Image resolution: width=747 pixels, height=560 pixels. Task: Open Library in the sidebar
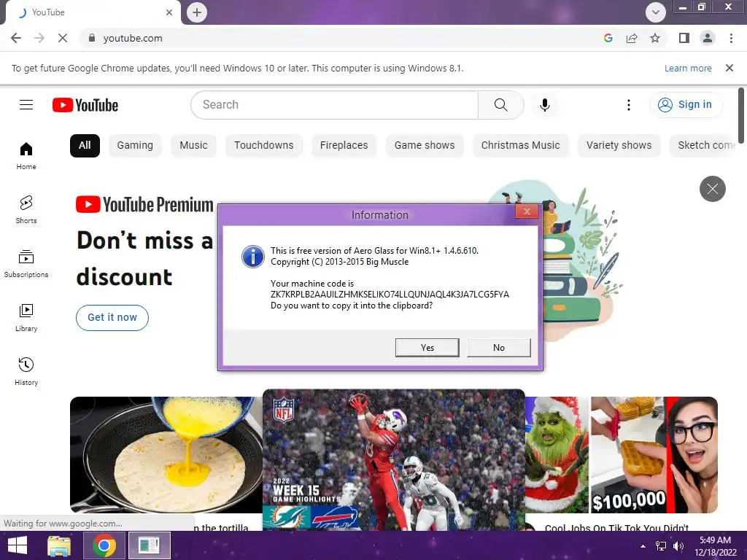(26, 318)
